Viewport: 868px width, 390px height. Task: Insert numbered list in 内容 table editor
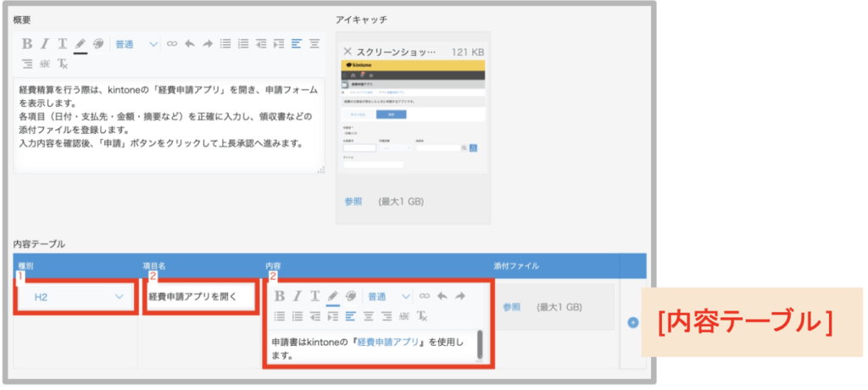coord(298,316)
